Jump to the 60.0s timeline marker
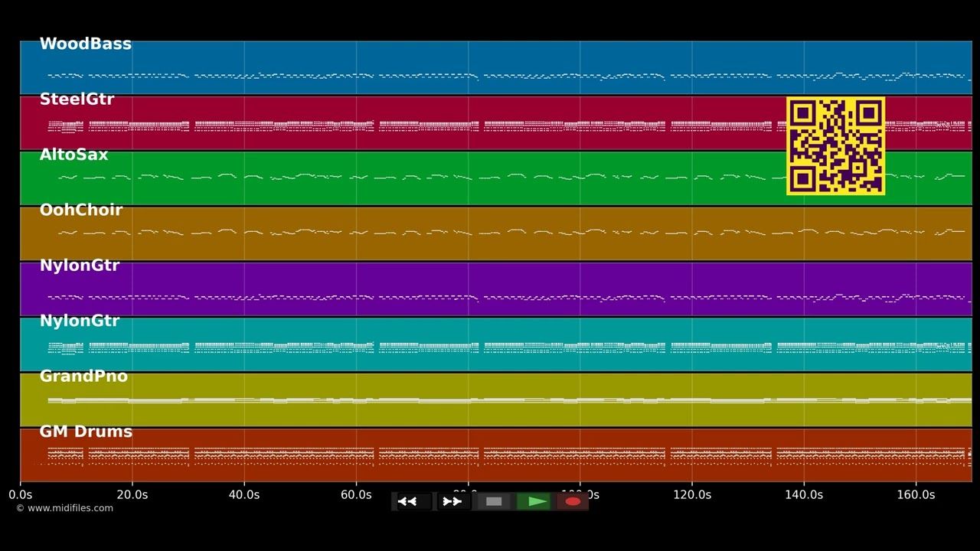The image size is (980, 551). pyautogui.click(x=356, y=495)
